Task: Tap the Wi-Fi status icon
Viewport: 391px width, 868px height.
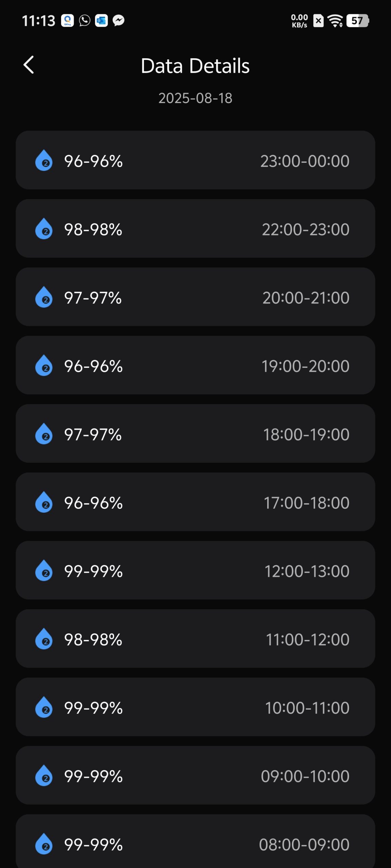Action: tap(335, 21)
